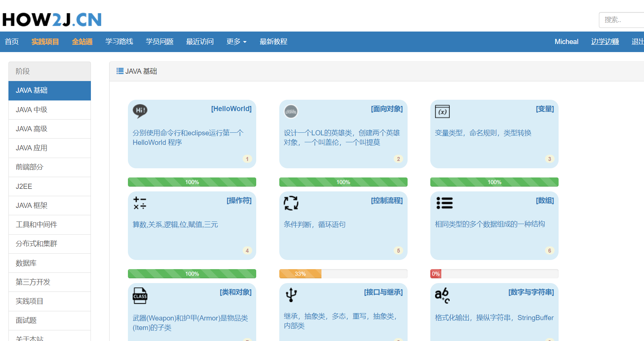Screen dimensions: 644x341
Task: Open 全站通 in the navbar
Action: 82,42
